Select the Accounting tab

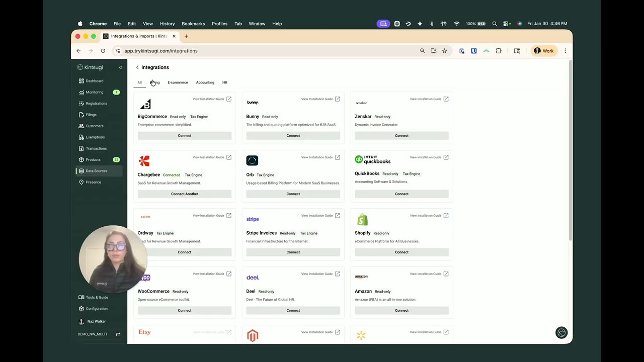205,82
